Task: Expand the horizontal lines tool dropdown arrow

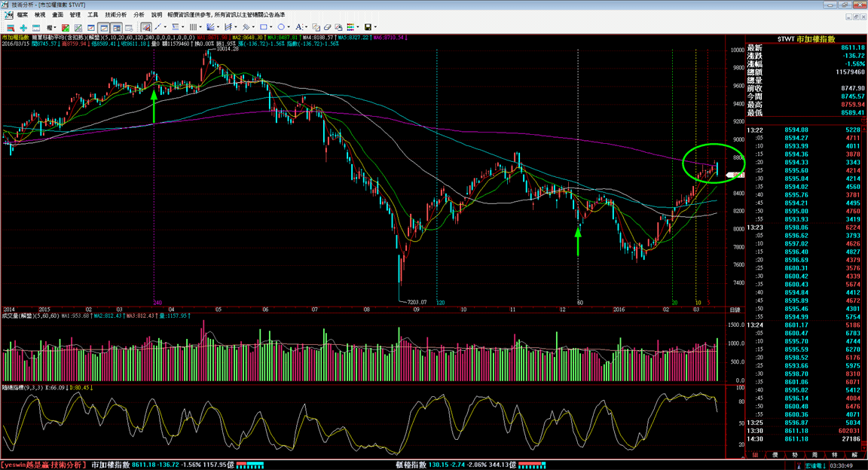Action: (x=182, y=27)
